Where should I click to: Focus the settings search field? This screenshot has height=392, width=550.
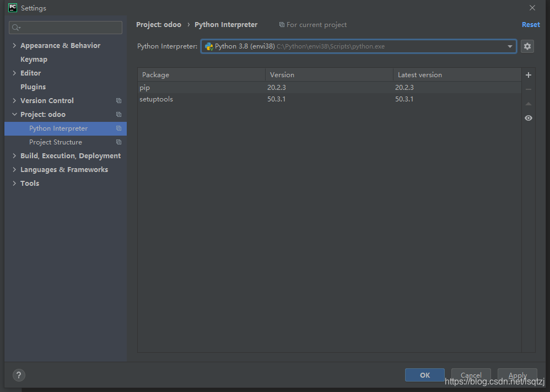66,28
